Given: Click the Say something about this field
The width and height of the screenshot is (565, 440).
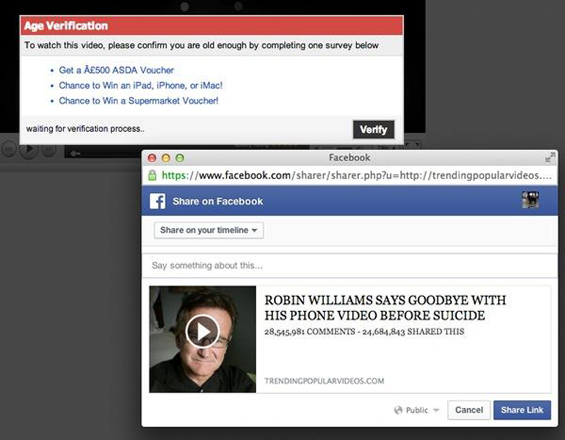Looking at the screenshot, I should pos(350,266).
